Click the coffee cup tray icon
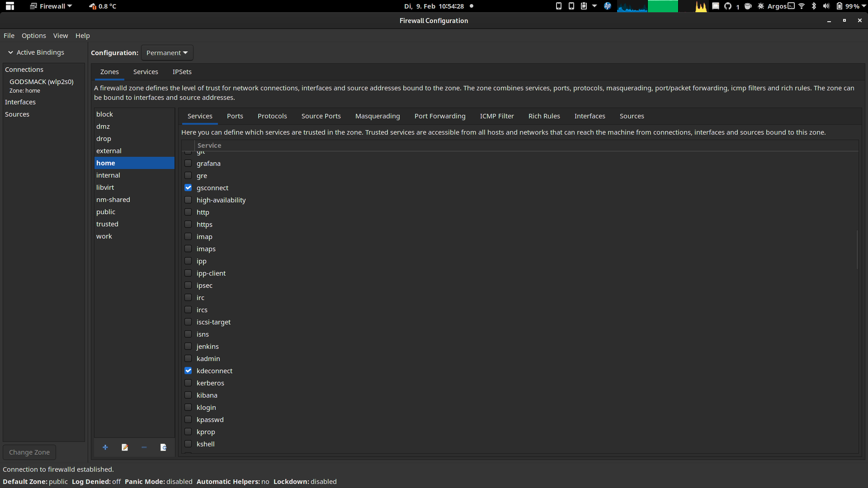This screenshot has width=868, height=488. pyautogui.click(x=749, y=6)
